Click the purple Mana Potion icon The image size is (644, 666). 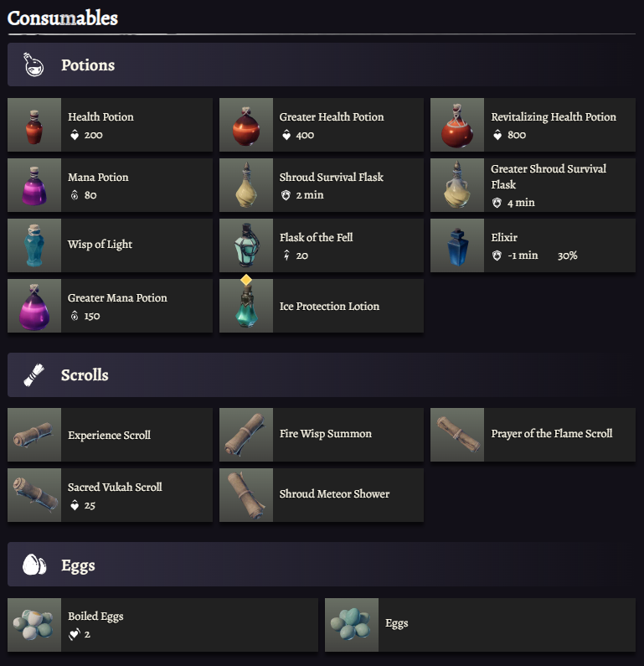(34, 185)
